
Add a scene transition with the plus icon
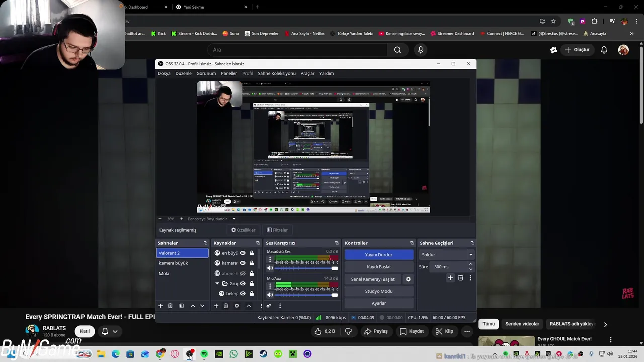pos(450,278)
